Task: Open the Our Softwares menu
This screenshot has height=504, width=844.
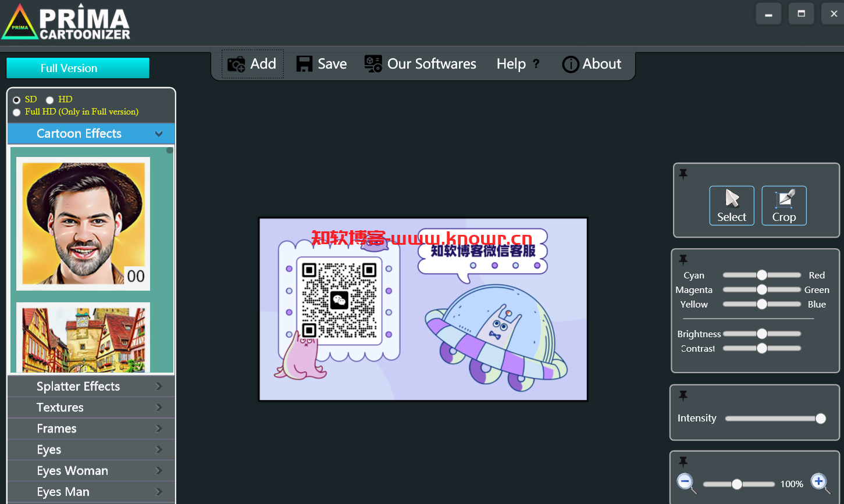Action: tap(421, 64)
